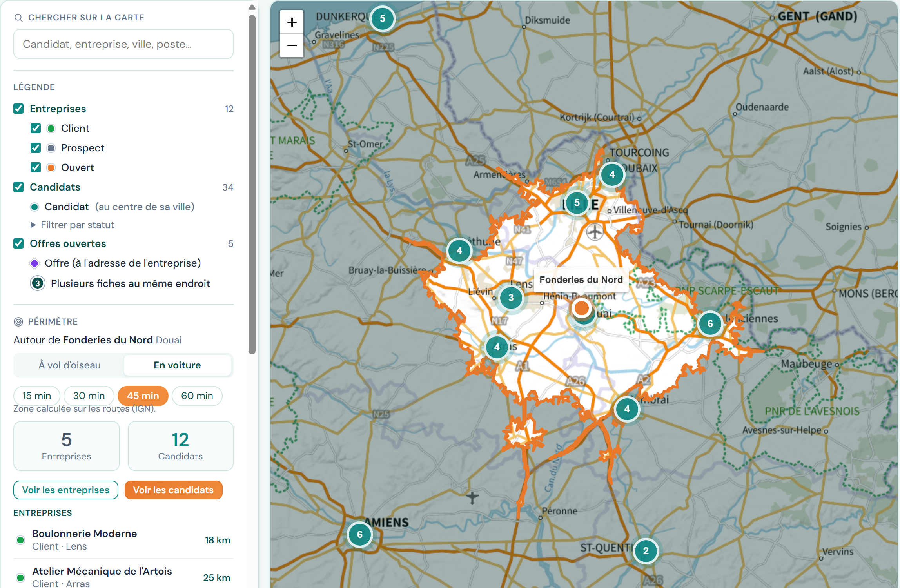
Task: Open cluster of 4 near Tourcoing
Action: point(612,174)
